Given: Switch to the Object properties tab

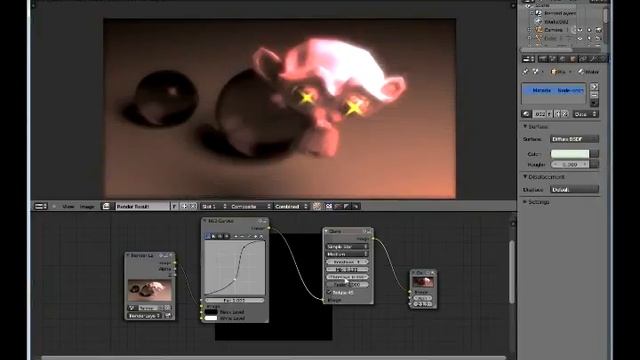Looking at the screenshot, I should [x=573, y=59].
